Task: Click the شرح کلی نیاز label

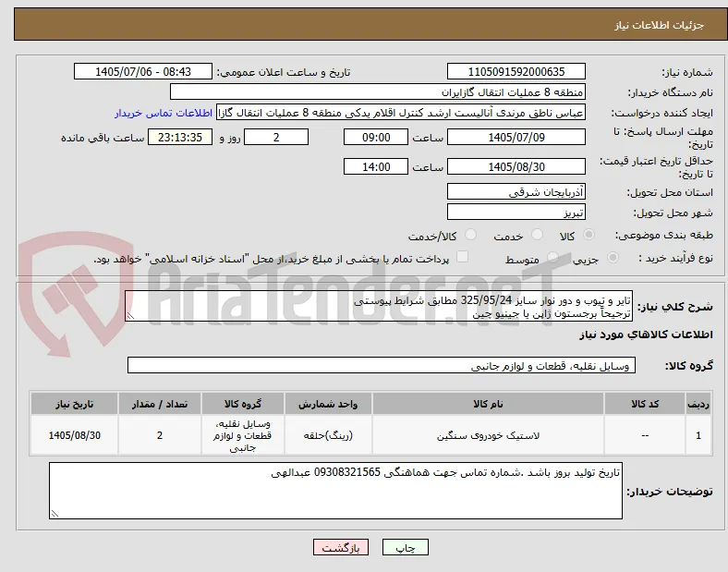Action: (x=675, y=307)
